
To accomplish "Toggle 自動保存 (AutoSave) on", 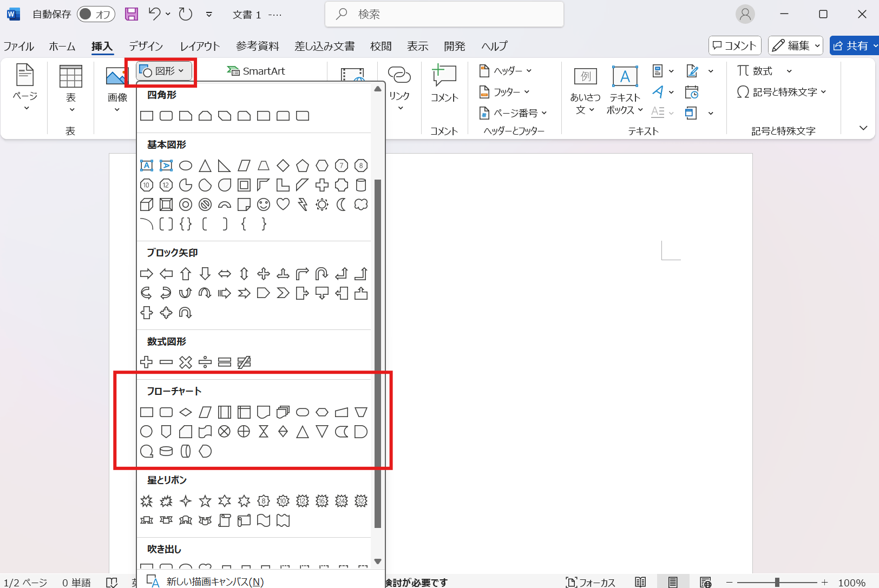I will point(96,14).
